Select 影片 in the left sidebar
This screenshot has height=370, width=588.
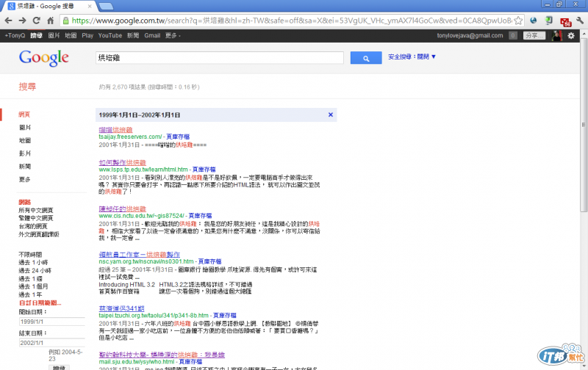[x=25, y=153]
